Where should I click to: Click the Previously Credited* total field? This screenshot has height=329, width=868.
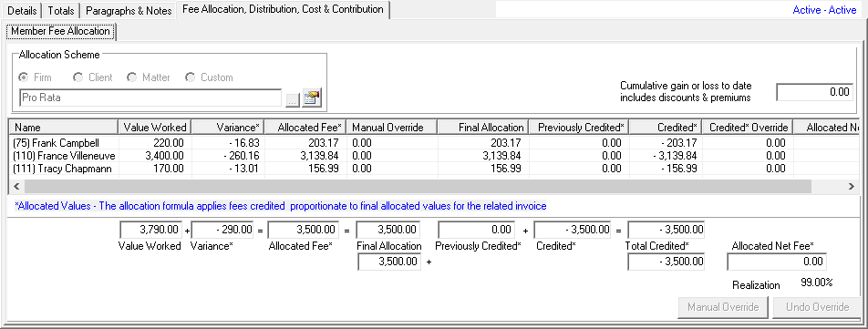coord(476,230)
